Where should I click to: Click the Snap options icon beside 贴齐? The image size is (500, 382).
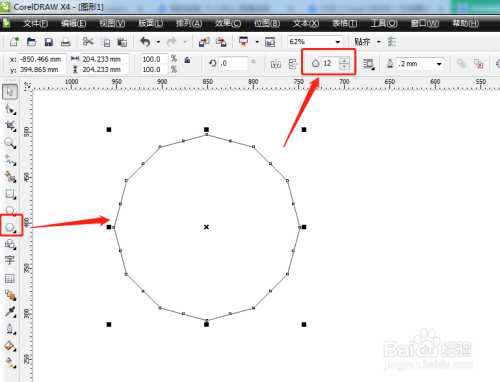pos(392,42)
